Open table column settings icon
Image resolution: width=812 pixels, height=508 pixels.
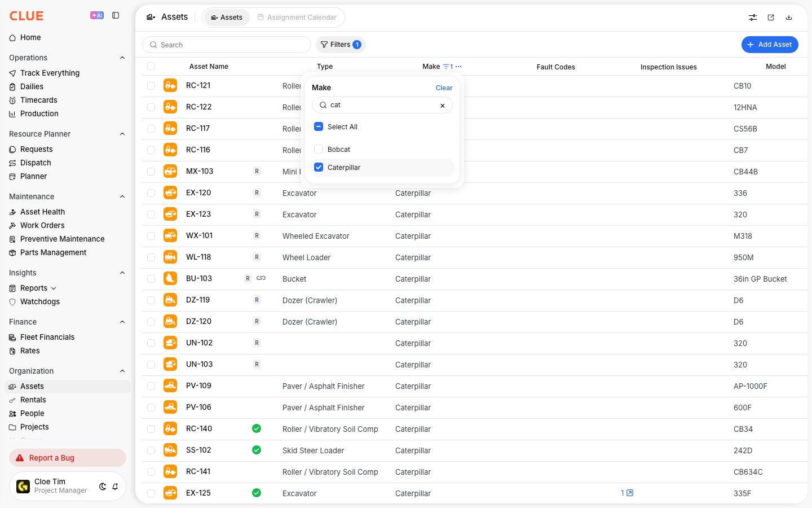(x=753, y=17)
